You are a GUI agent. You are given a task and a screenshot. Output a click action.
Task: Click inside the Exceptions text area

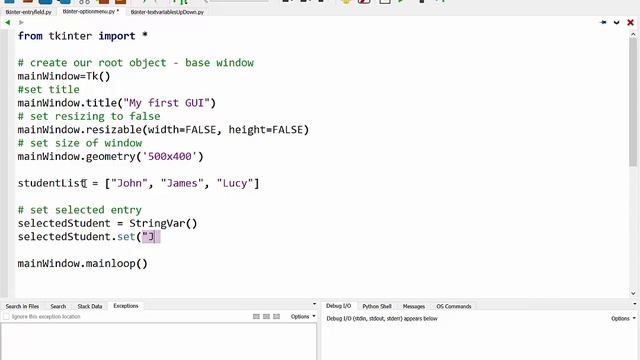[158, 342]
